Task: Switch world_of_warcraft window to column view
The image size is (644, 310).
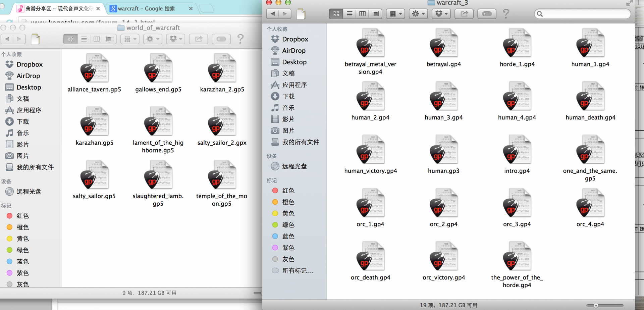Action: click(97, 39)
